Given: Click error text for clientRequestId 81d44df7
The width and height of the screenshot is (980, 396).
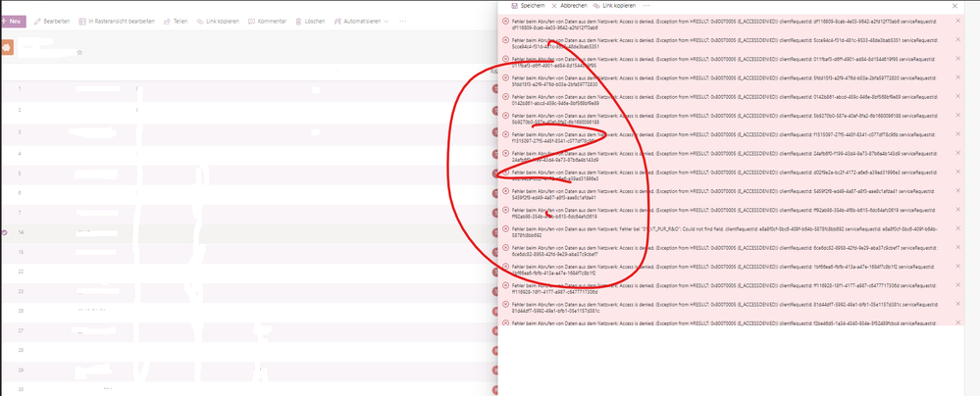Looking at the screenshot, I should (724, 308).
